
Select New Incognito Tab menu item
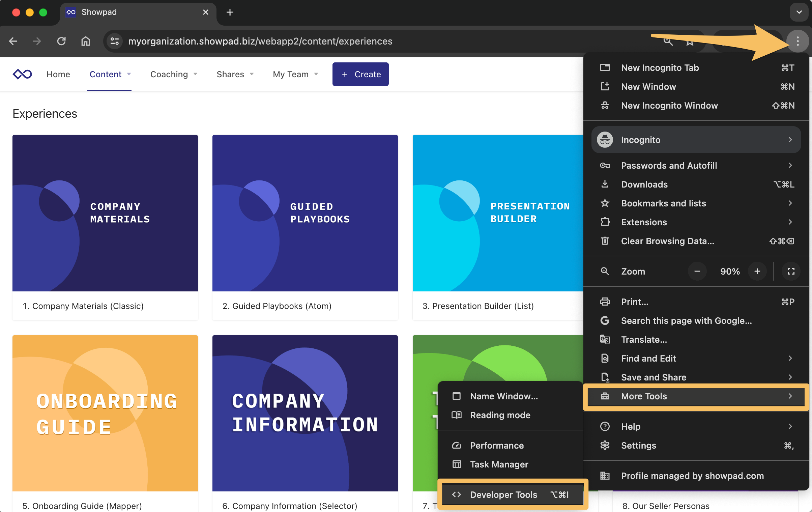[696, 68]
